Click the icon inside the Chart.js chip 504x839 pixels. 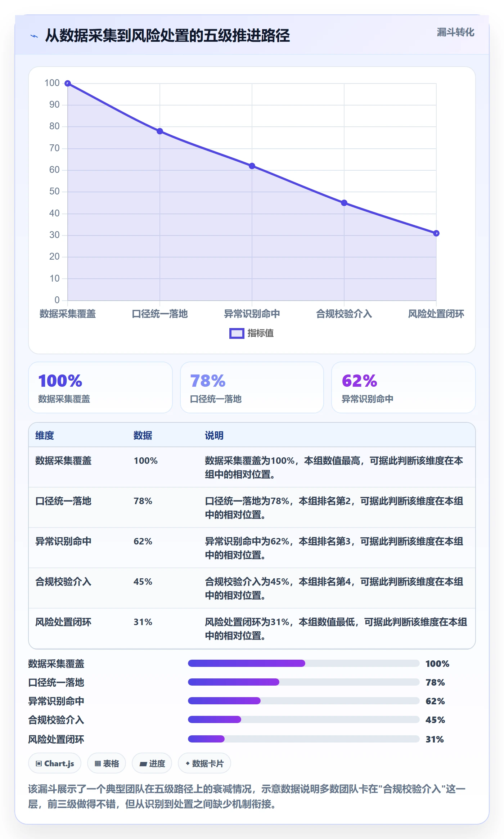pos(39,763)
